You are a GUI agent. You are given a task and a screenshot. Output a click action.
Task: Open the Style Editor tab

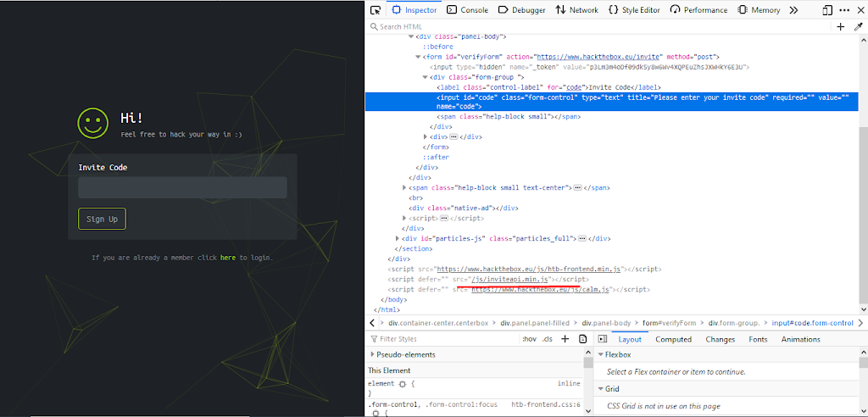coord(634,10)
